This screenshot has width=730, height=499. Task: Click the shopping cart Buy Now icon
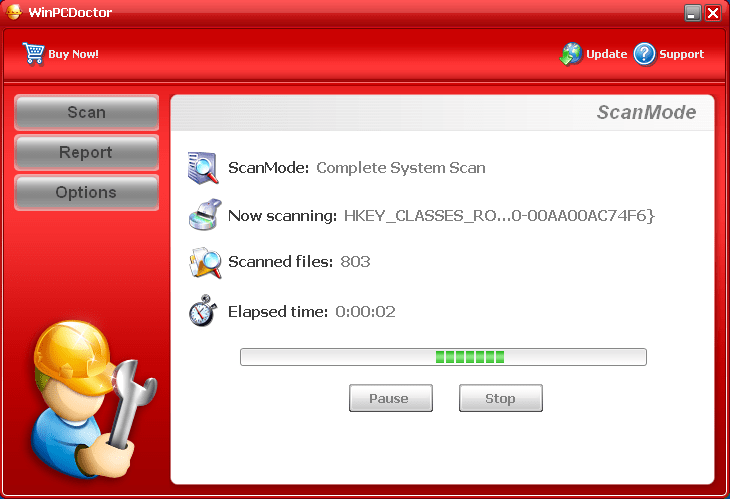pyautogui.click(x=33, y=53)
